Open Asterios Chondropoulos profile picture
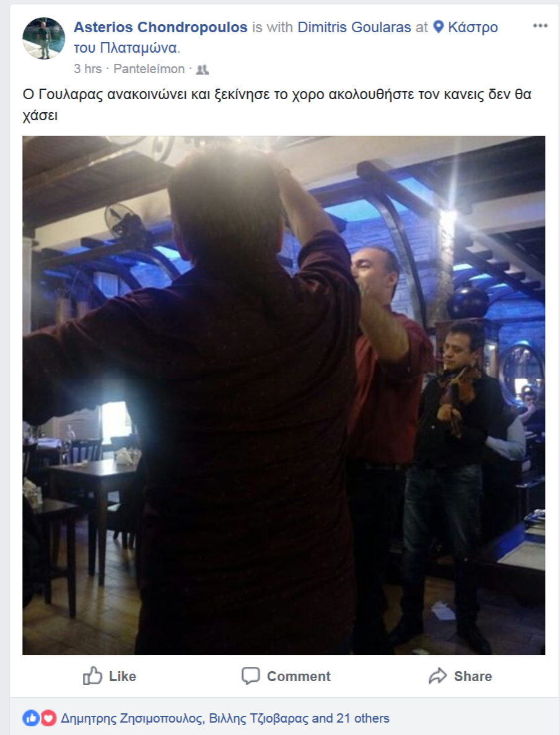560x735 pixels. click(x=44, y=38)
